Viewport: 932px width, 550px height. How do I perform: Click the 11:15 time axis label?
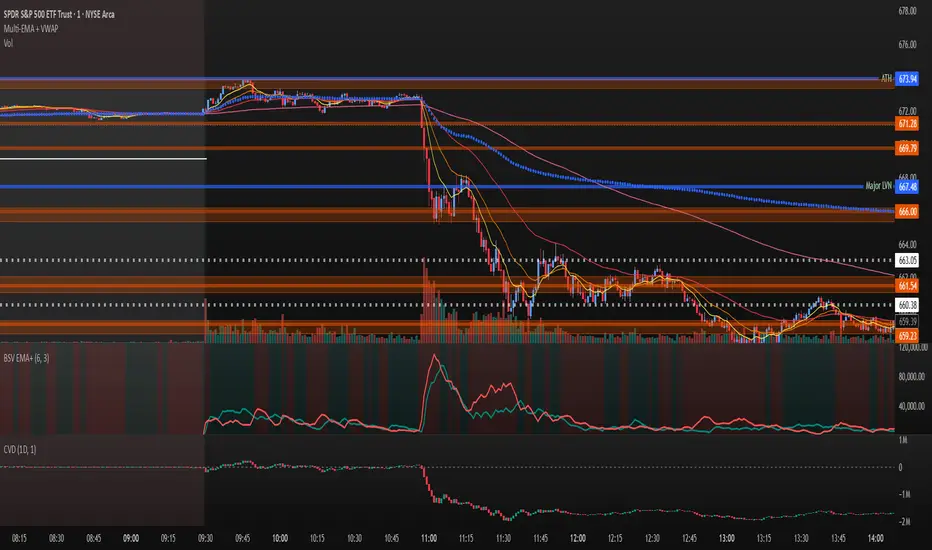(x=466, y=538)
